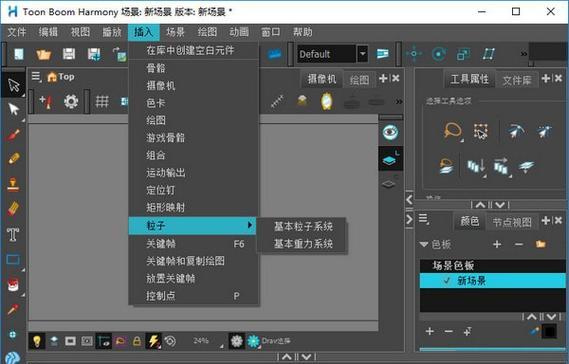
Task: Choose 基本重力系统 from the submenu
Action: (303, 244)
